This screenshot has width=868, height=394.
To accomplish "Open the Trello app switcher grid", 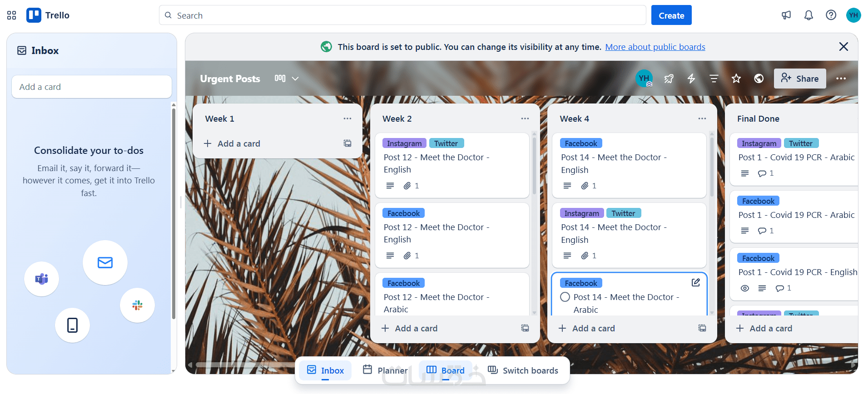I will tap(12, 15).
